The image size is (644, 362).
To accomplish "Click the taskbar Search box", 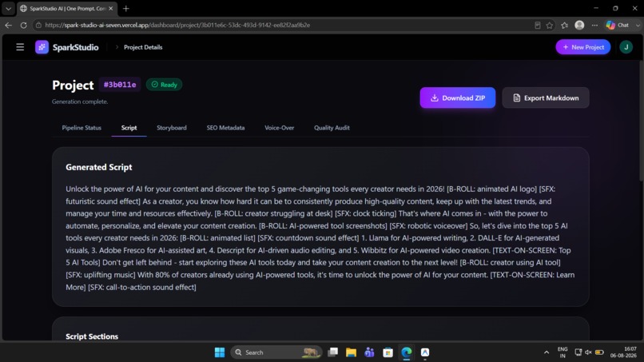I will click(x=276, y=352).
